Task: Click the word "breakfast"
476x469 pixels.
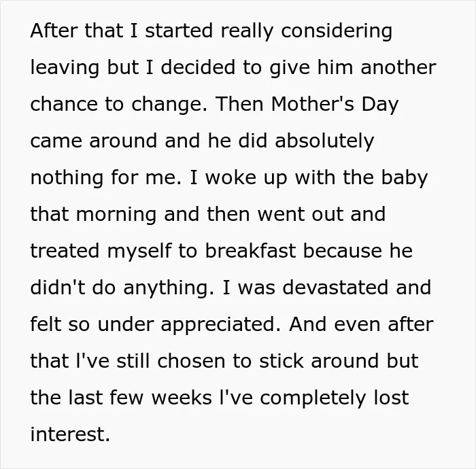Action: [250, 251]
